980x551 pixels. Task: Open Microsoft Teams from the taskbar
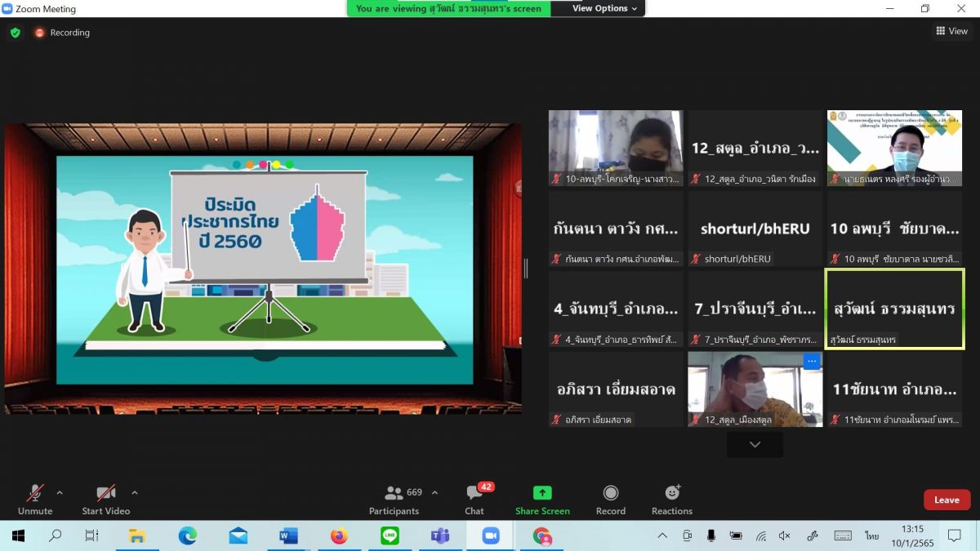click(440, 535)
